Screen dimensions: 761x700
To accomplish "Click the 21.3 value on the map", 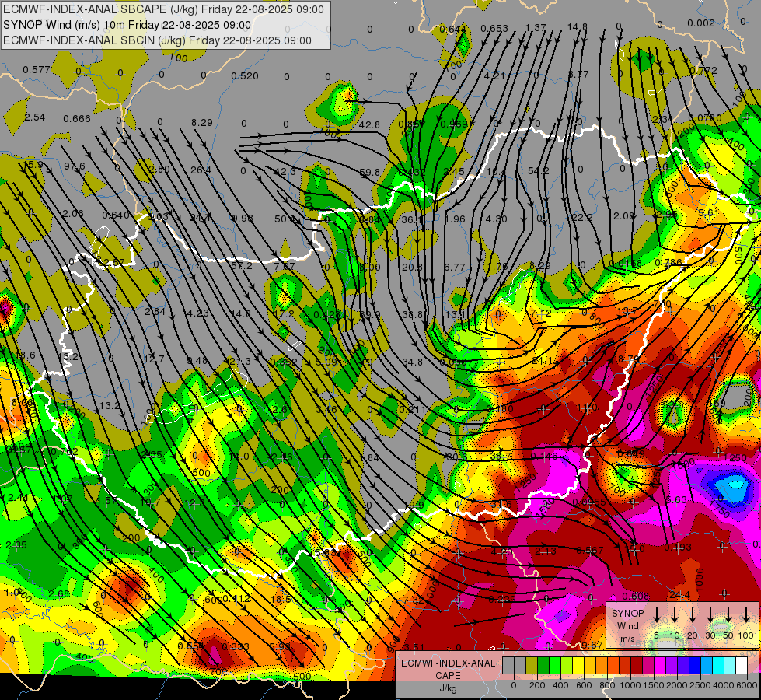I will [240, 362].
